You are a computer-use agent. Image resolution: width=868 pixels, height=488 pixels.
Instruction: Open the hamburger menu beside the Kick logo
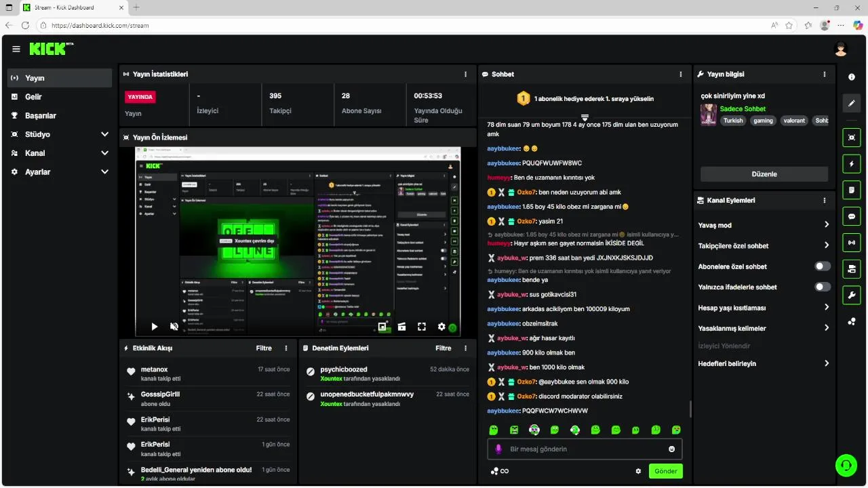click(16, 49)
